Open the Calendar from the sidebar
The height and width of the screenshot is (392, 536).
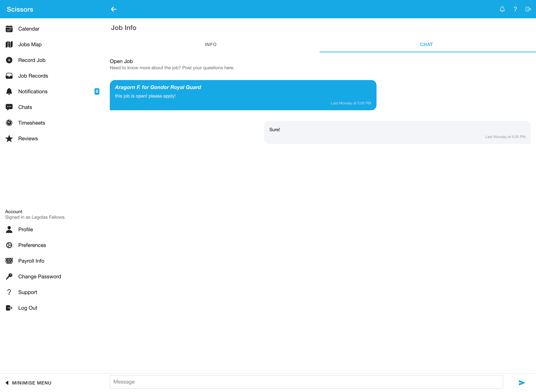(x=29, y=28)
